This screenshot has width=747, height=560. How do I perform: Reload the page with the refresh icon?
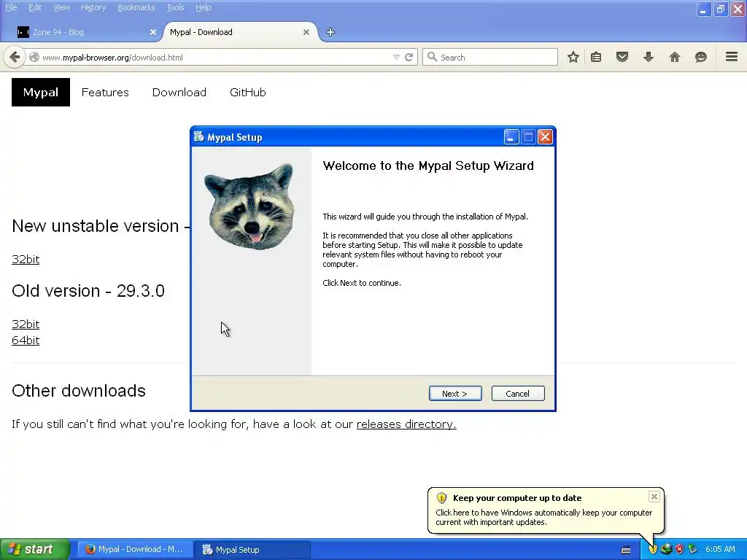coord(409,57)
